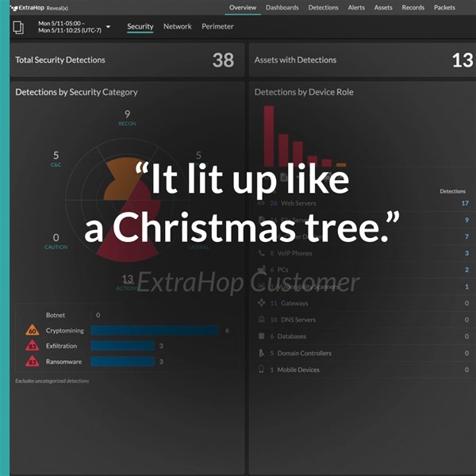Click the DNS Servers icon
Screen dimensions: 476x476
[261, 320]
